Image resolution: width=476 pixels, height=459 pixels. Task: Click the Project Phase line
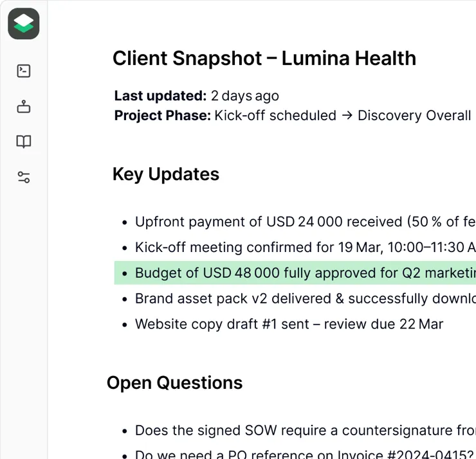click(x=292, y=116)
